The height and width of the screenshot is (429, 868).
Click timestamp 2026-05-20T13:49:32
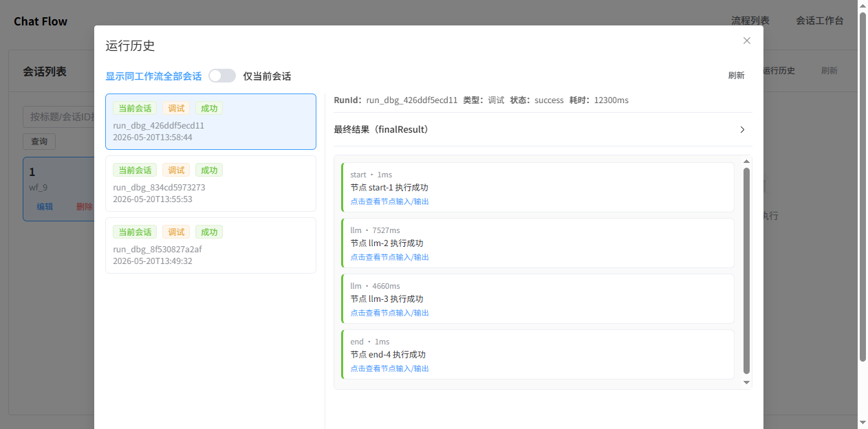coord(153,261)
